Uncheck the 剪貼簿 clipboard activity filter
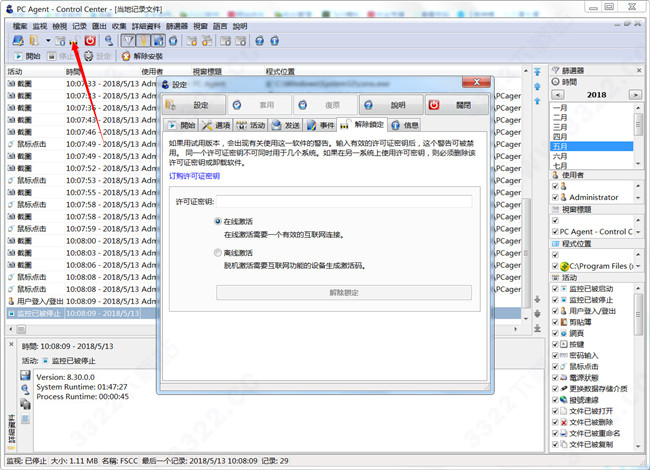The width and height of the screenshot is (650, 470). coord(555,322)
